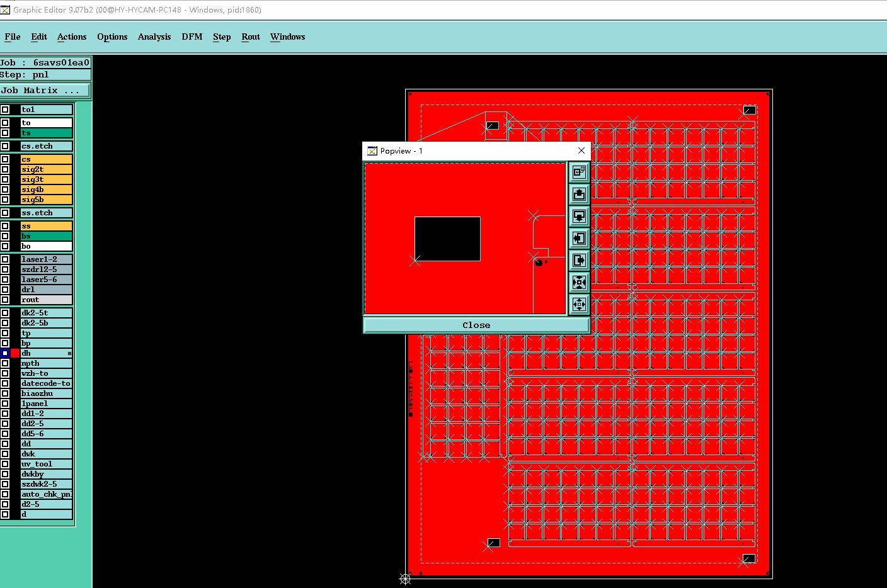887x588 pixels.
Task: Click the origin marker below the panel
Action: pos(405,579)
